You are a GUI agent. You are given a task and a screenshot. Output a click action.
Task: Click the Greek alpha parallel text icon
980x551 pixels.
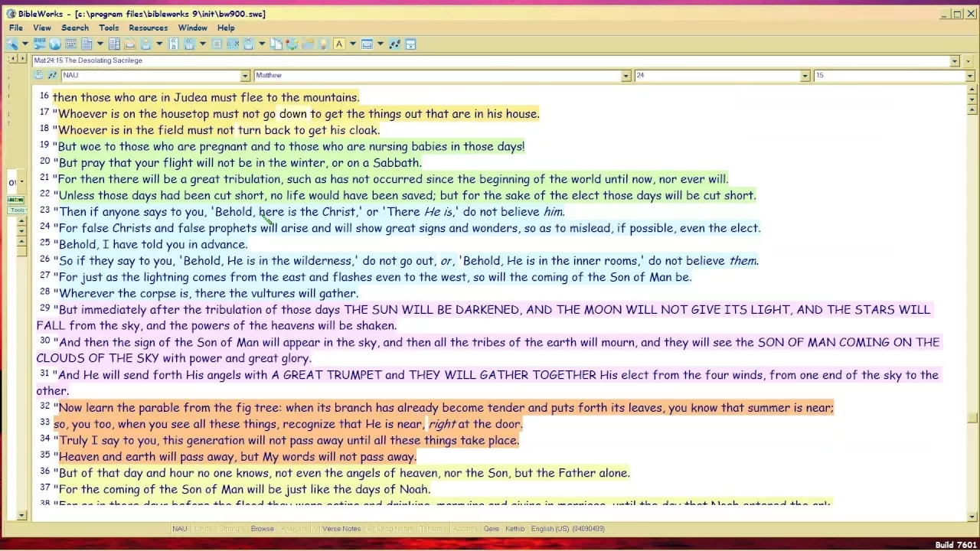click(173, 44)
